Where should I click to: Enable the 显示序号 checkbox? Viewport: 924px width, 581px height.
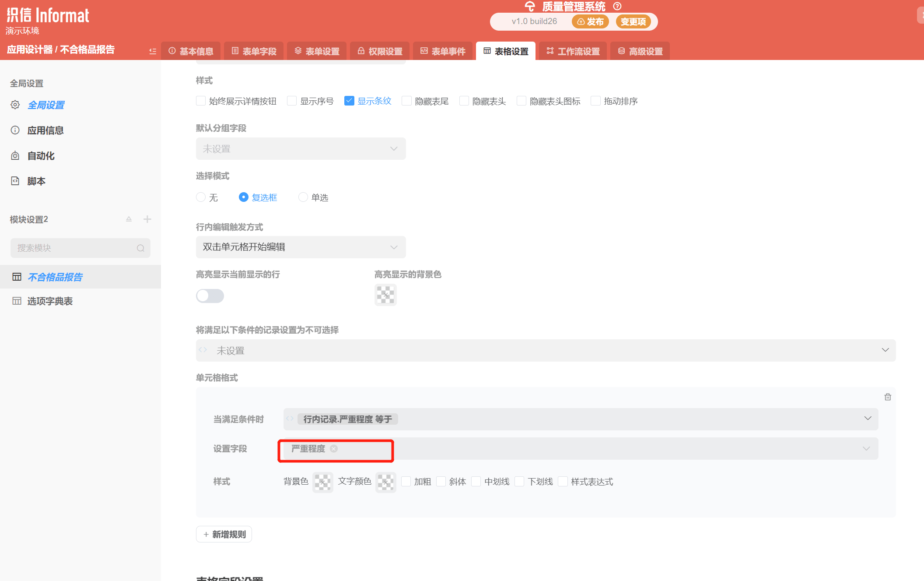[x=292, y=101]
